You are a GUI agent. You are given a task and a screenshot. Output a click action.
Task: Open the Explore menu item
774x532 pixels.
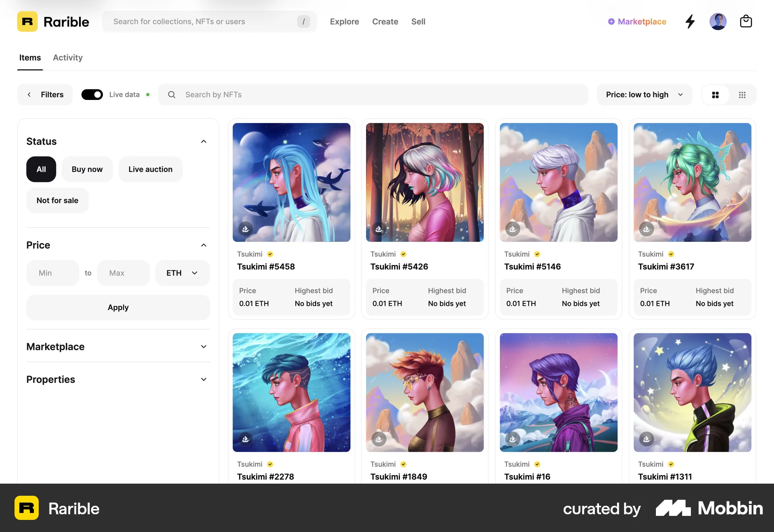tap(344, 21)
